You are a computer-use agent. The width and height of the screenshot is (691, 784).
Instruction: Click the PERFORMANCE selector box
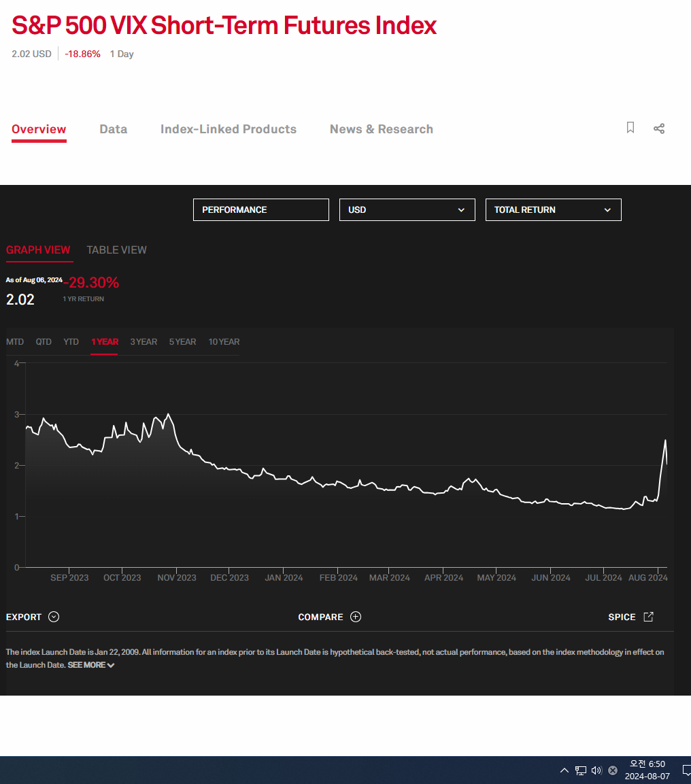[261, 209]
